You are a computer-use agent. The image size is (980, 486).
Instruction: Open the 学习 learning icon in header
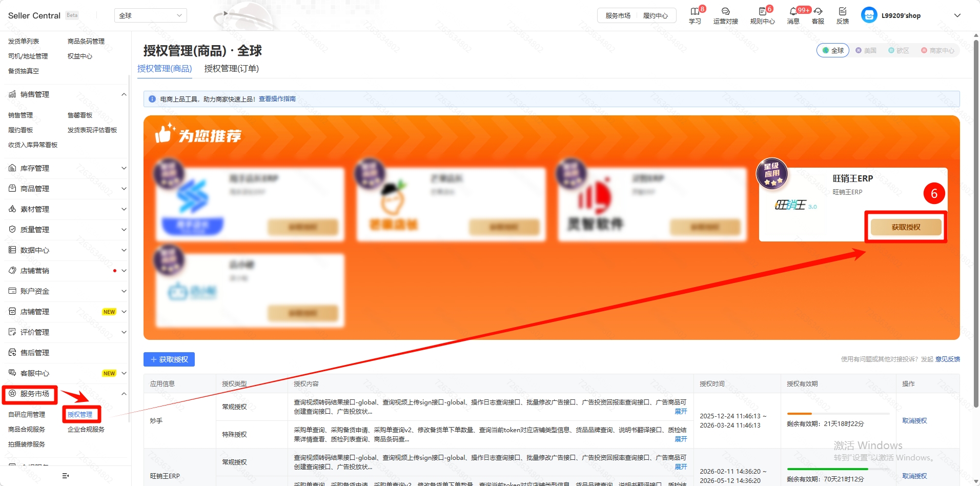695,12
